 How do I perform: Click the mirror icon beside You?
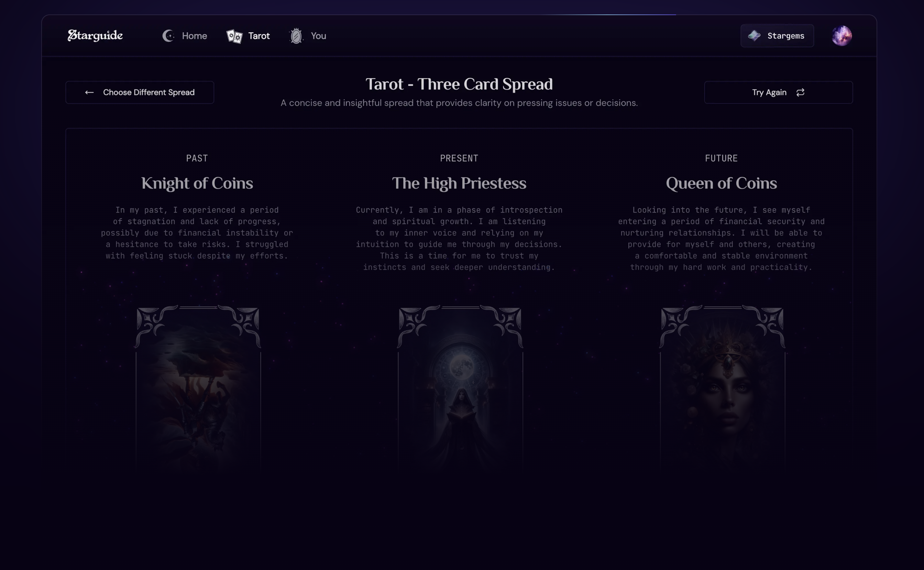point(296,36)
